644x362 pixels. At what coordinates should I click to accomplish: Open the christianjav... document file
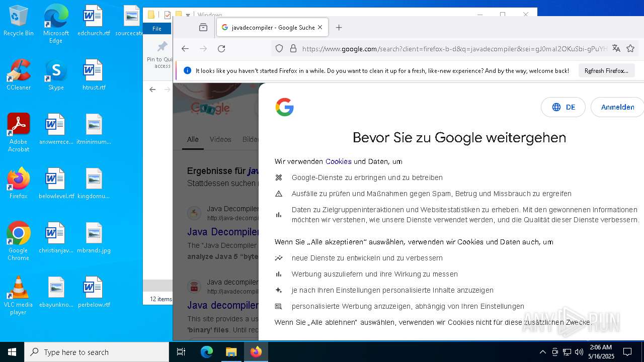click(56, 238)
